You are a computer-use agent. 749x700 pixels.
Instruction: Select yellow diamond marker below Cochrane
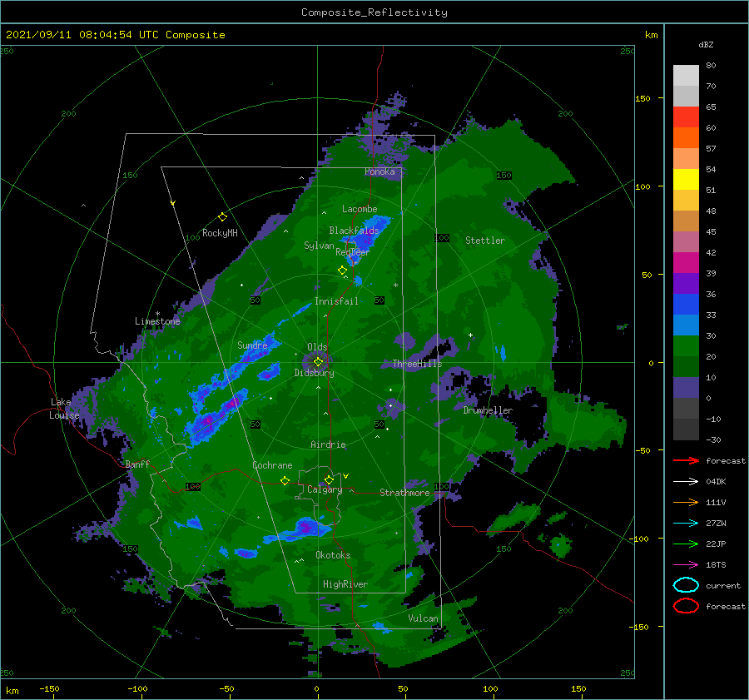pyautogui.click(x=285, y=480)
